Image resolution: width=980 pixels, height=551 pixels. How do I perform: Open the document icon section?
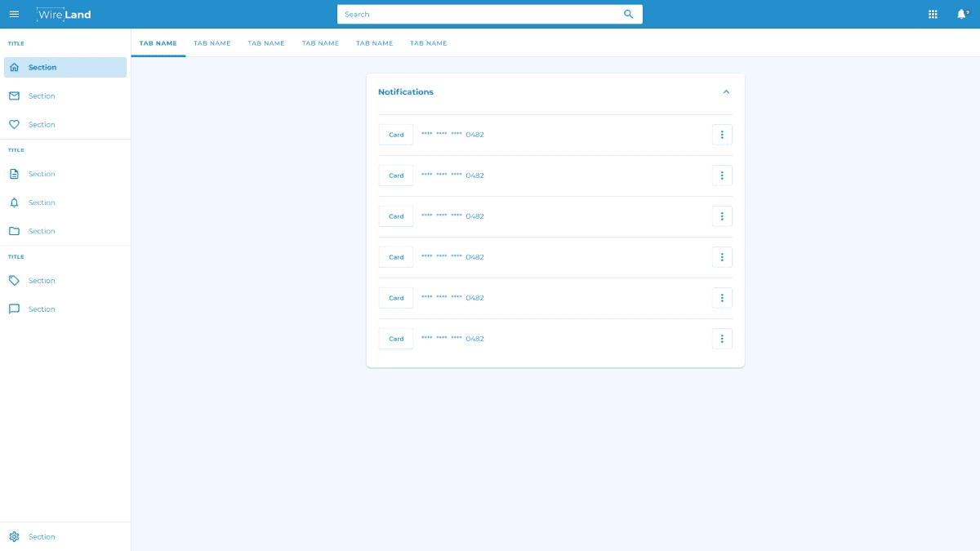[65, 174]
